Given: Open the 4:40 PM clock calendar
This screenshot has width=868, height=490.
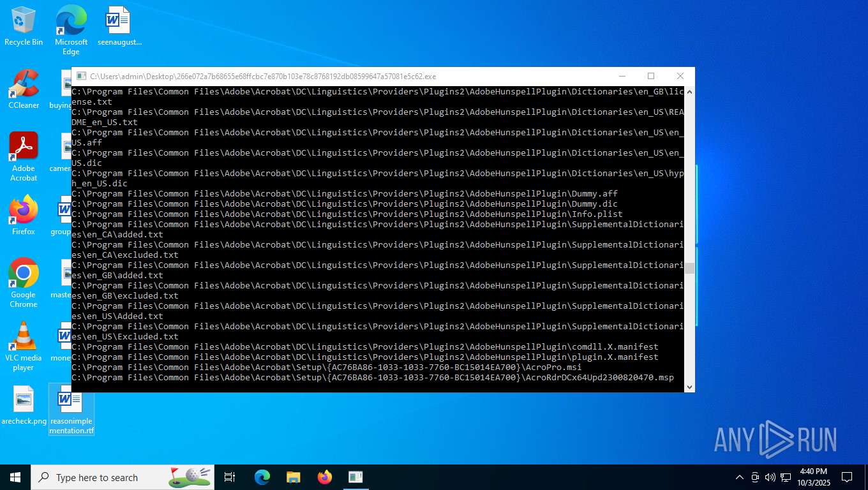Looking at the screenshot, I should click(813, 477).
